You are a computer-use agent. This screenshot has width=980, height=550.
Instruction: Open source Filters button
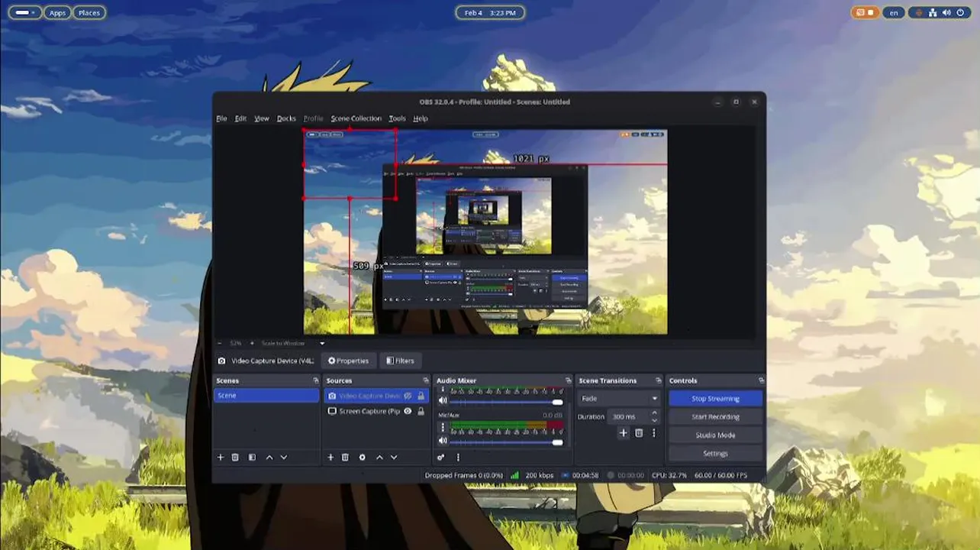click(400, 361)
